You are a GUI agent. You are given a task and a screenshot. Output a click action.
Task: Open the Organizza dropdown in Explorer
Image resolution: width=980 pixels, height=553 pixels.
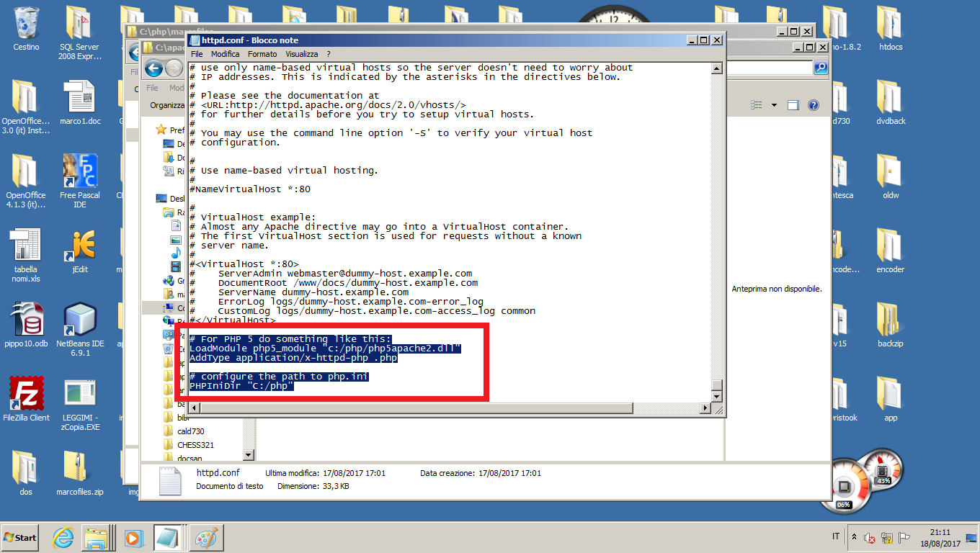[167, 105]
